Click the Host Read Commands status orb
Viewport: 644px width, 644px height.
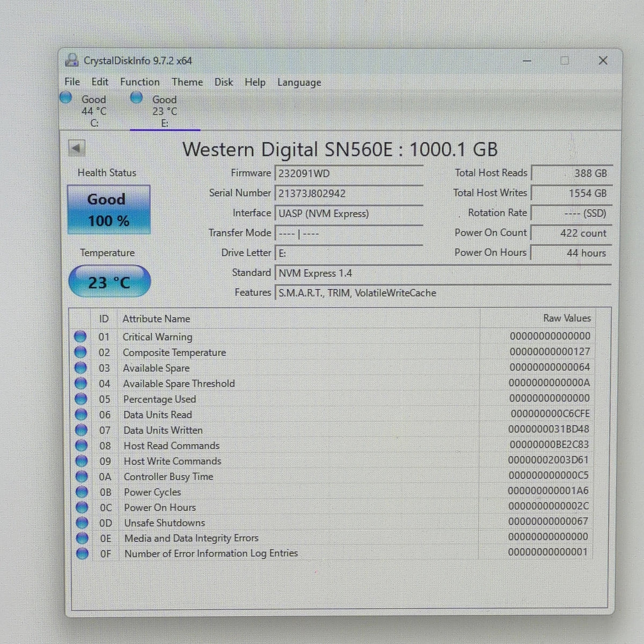(82, 445)
